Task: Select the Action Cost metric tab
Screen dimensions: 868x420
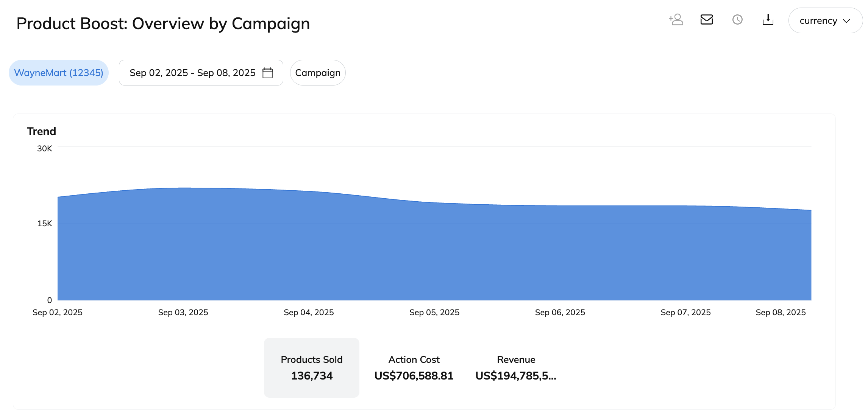Action: (414, 367)
